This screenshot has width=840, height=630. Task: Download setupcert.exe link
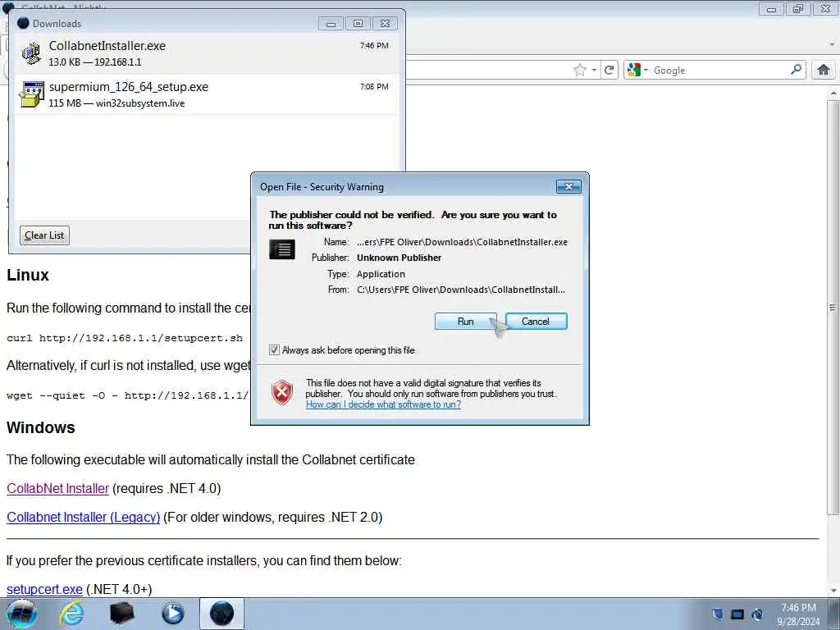[44, 589]
